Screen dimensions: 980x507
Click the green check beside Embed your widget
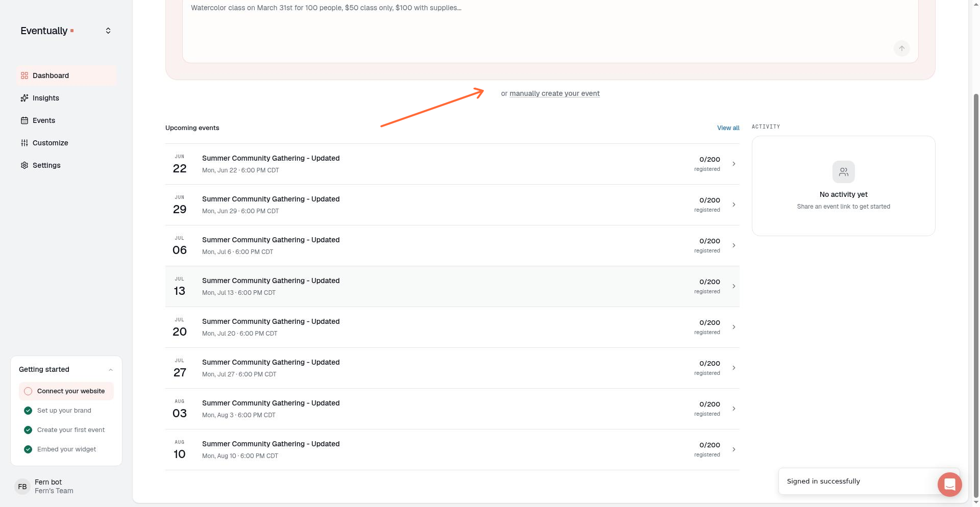28,449
